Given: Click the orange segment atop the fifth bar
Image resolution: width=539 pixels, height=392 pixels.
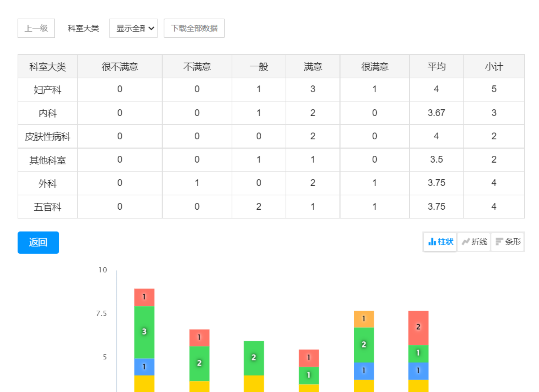Looking at the screenshot, I should coord(364,319).
